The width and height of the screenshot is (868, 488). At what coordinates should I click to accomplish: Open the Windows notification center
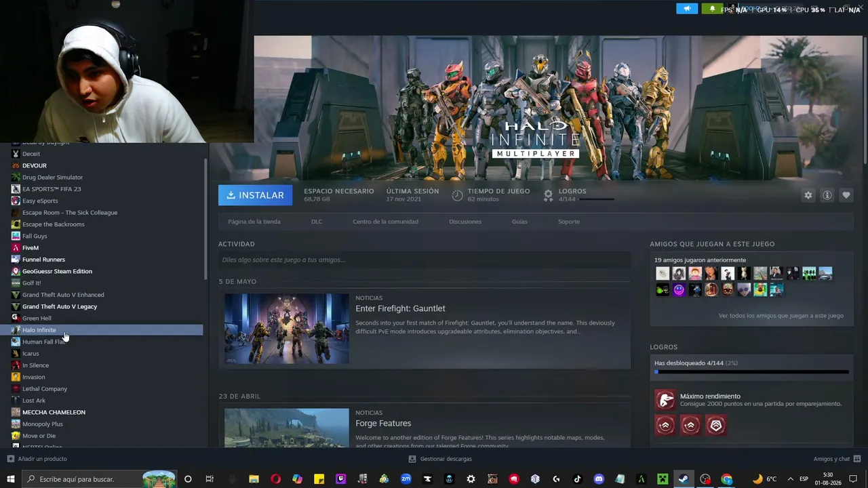pos(853,479)
